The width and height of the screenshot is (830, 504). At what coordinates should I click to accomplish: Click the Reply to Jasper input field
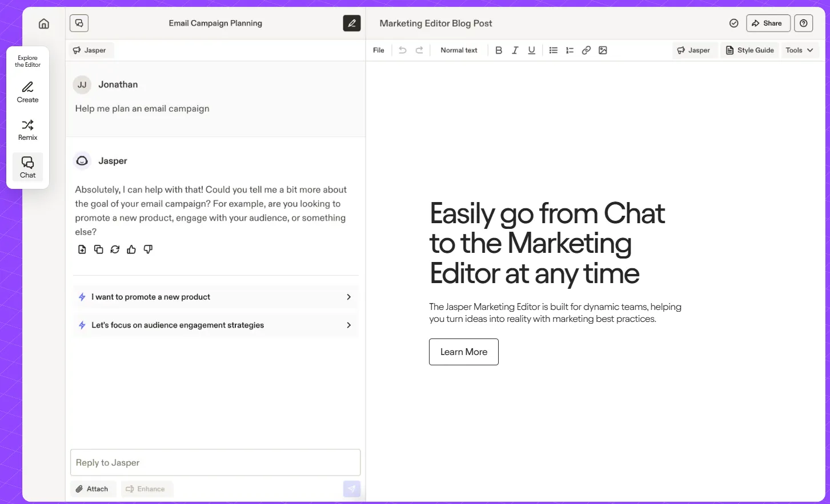[215, 462]
